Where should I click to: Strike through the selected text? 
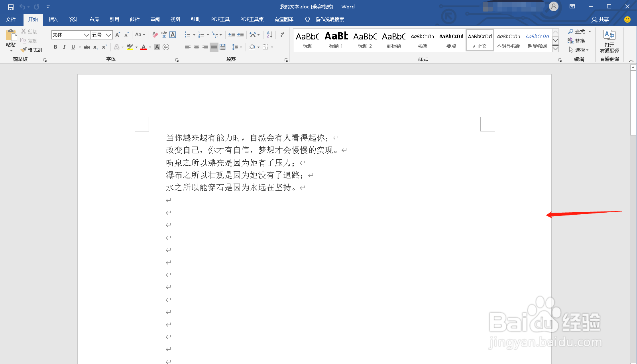click(x=87, y=47)
